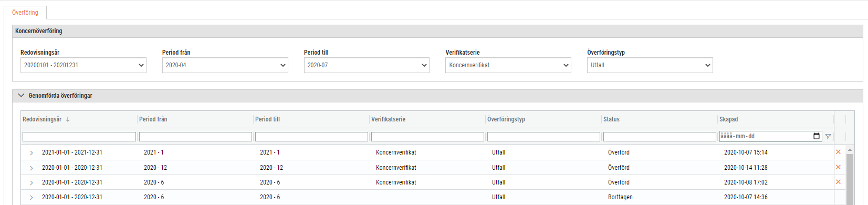
Task: Open the Redovisningsår dropdown
Action: click(x=83, y=65)
